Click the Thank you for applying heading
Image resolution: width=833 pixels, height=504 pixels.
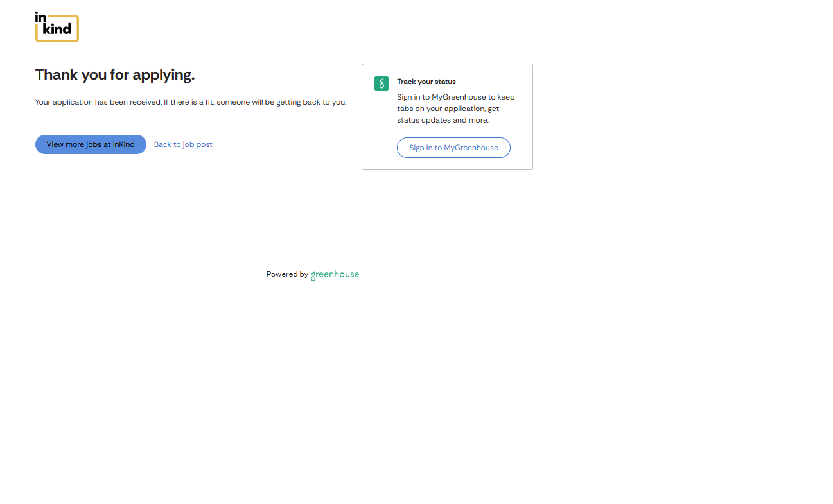tap(114, 74)
